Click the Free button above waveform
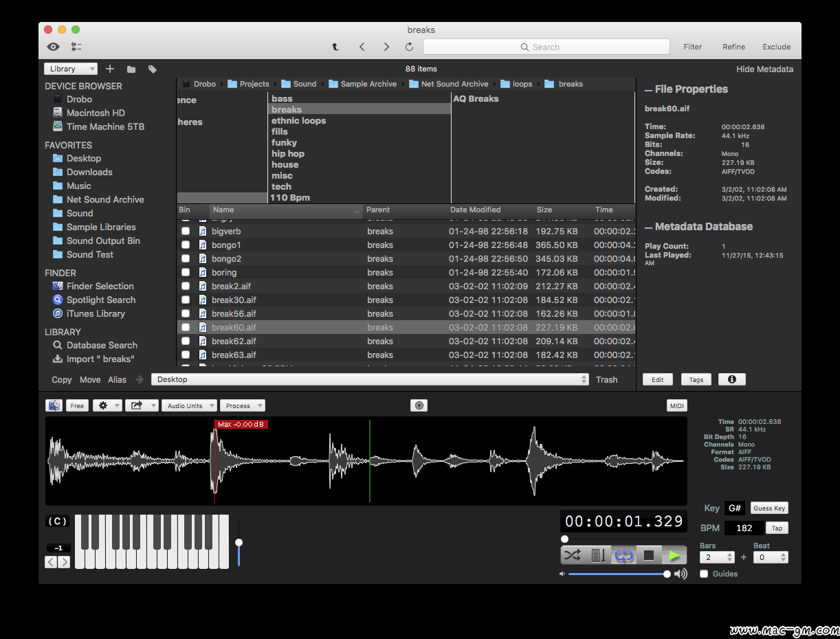Viewport: 840px width, 639px height. 77,405
